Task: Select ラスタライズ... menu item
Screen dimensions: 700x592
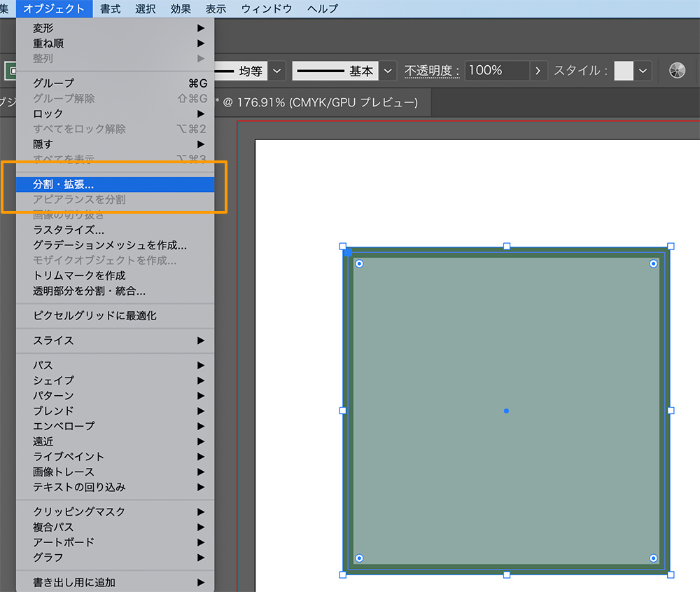Action: coord(69,230)
